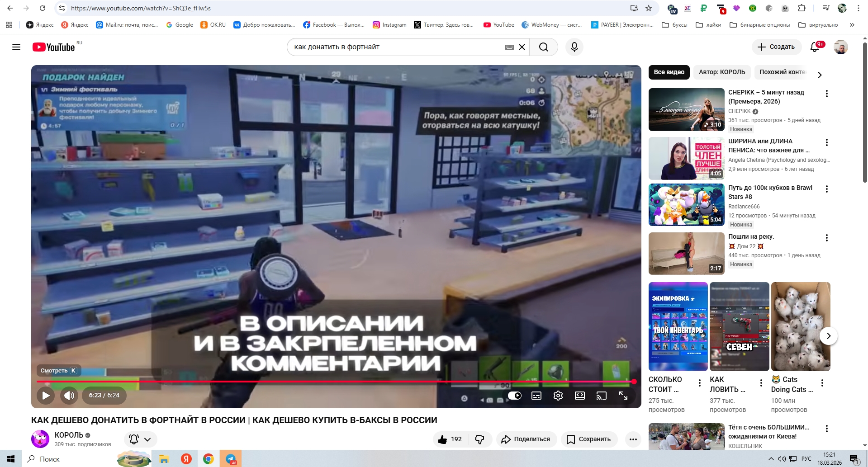This screenshot has width=868, height=467.
Task: Start voice search with microphone icon
Action: [x=574, y=47]
